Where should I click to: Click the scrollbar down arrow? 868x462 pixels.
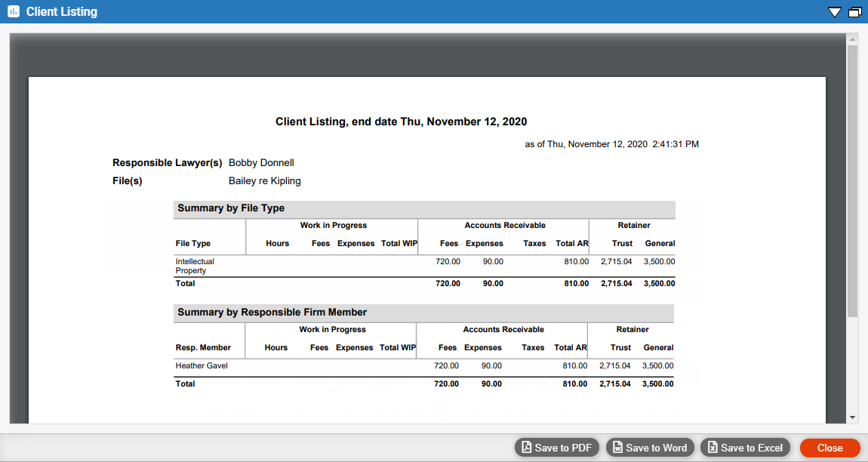pyautogui.click(x=852, y=417)
